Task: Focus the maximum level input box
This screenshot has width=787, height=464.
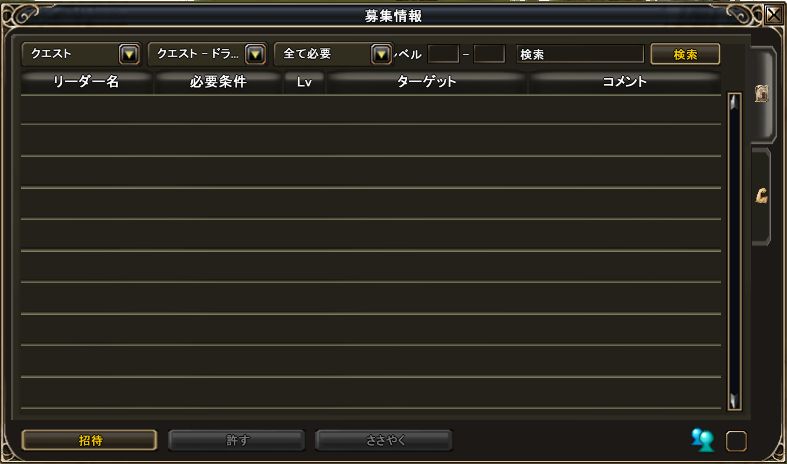Action: (489, 54)
